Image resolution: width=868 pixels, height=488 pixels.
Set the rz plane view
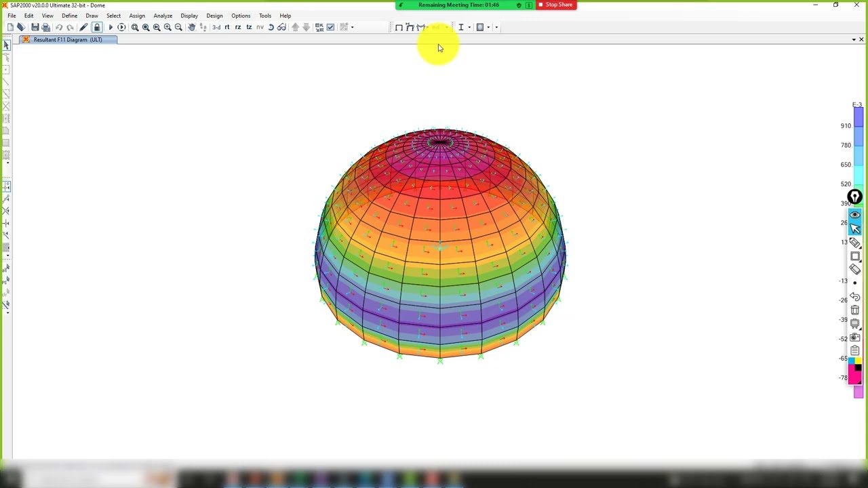click(x=238, y=27)
